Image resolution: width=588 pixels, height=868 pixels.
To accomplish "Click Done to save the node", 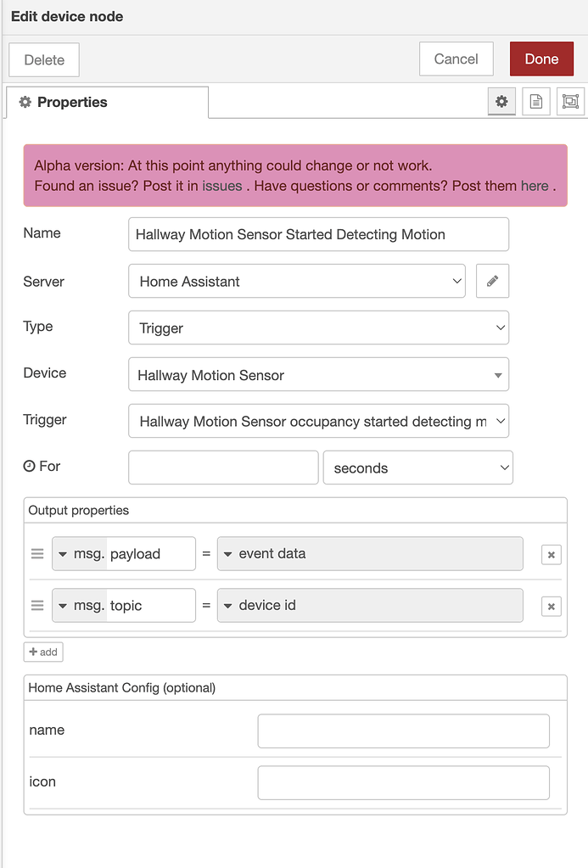I will 541,59.
